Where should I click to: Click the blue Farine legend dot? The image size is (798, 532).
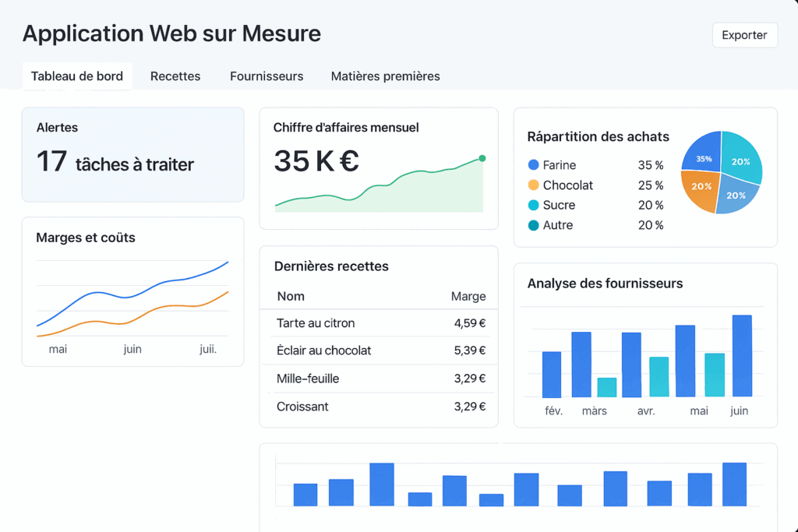[x=533, y=165]
